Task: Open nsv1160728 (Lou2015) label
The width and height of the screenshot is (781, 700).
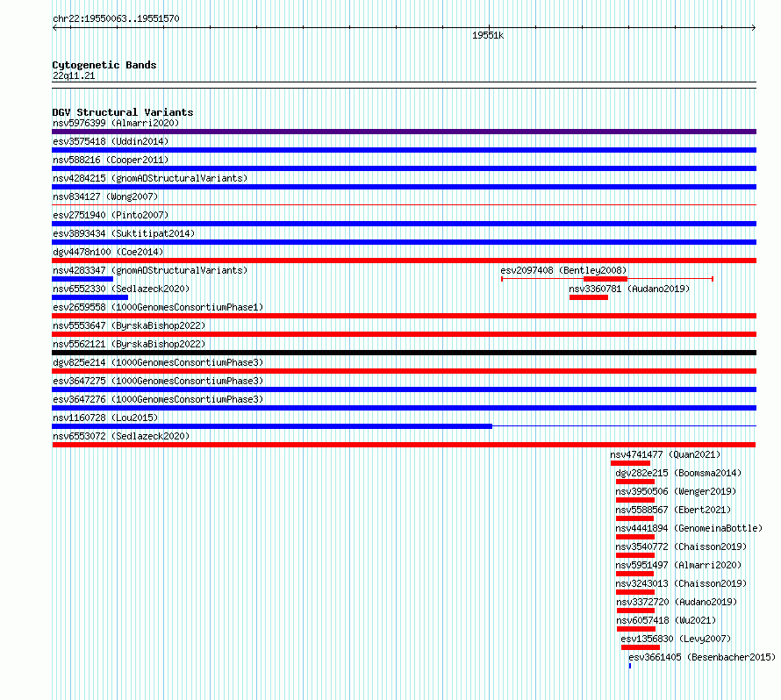Action: [105, 418]
